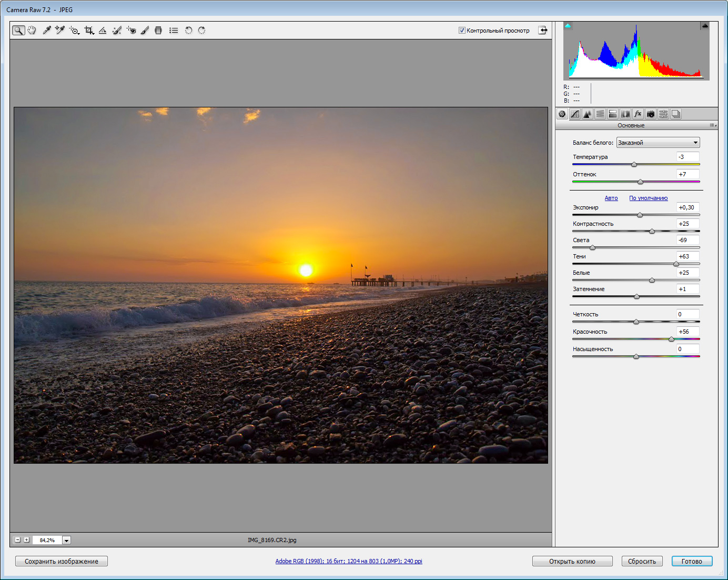Open the HSL / Grayscale panel tab
Image resolution: width=728 pixels, height=580 pixels.
(x=600, y=114)
